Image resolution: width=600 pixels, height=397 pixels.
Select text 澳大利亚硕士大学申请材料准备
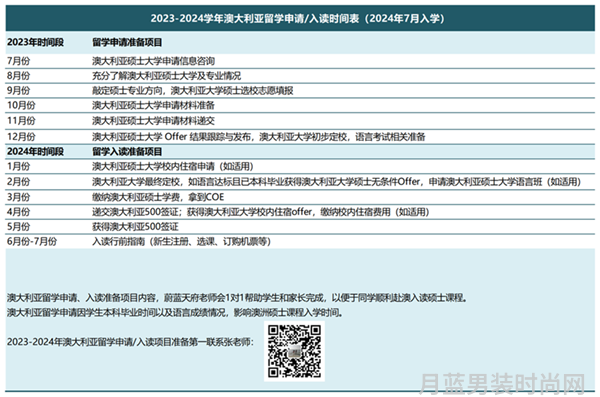(x=153, y=105)
